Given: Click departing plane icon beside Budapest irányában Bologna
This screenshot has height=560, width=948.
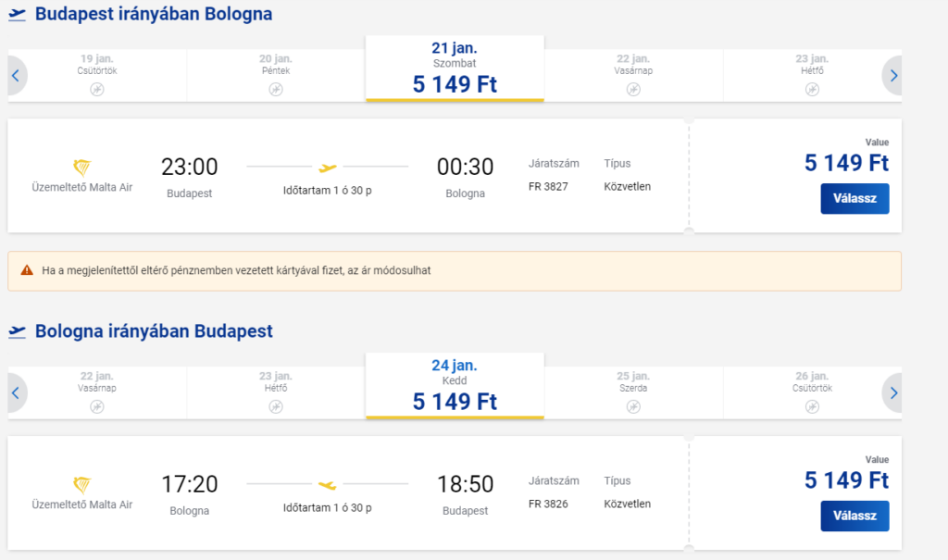Looking at the screenshot, I should (x=17, y=15).
